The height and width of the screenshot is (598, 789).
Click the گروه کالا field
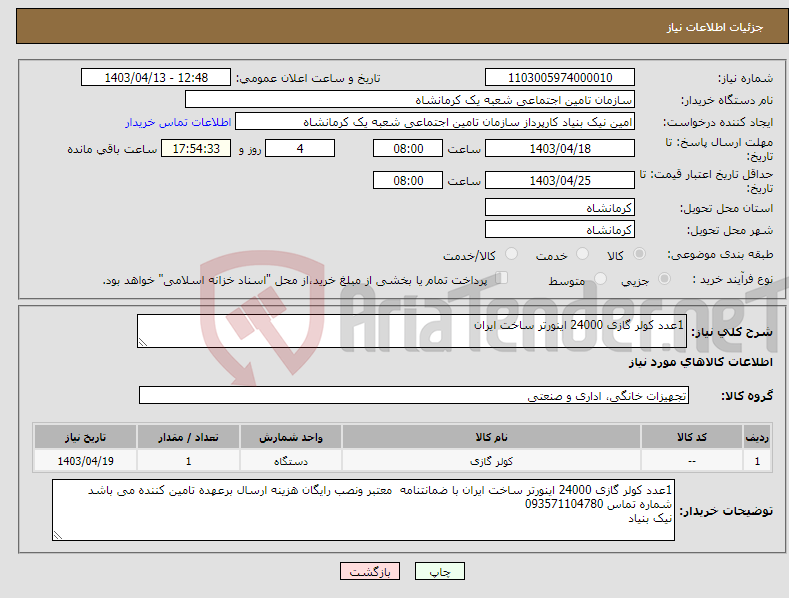click(414, 396)
